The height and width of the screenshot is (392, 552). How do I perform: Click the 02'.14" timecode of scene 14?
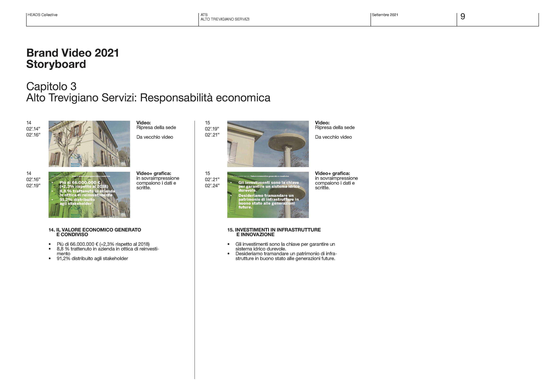pyautogui.click(x=33, y=129)
